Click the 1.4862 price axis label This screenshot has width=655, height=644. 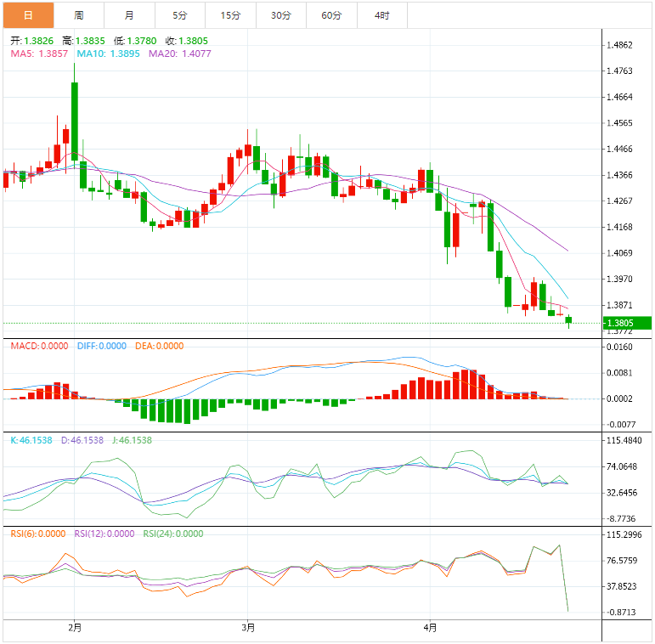tap(619, 45)
